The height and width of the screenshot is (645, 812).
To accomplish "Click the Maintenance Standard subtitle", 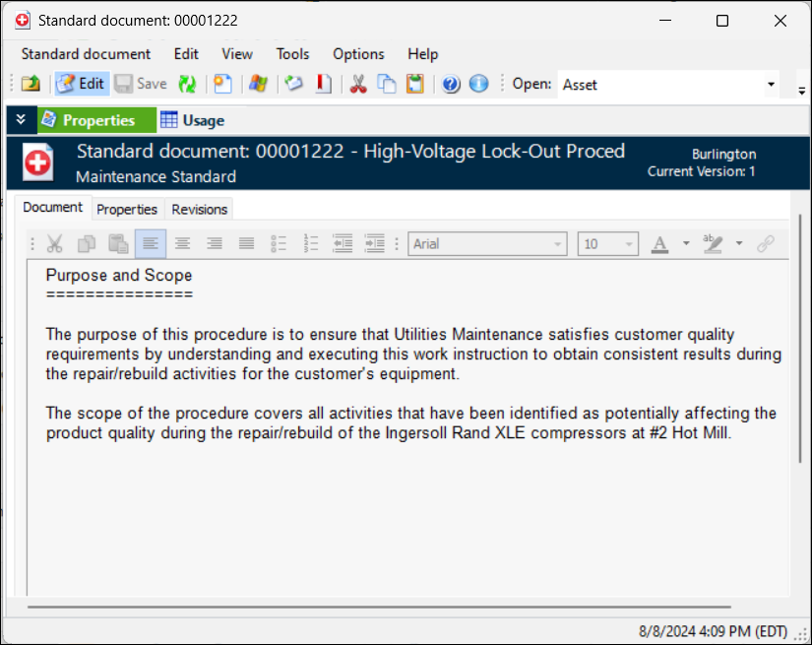I will pyautogui.click(x=156, y=177).
